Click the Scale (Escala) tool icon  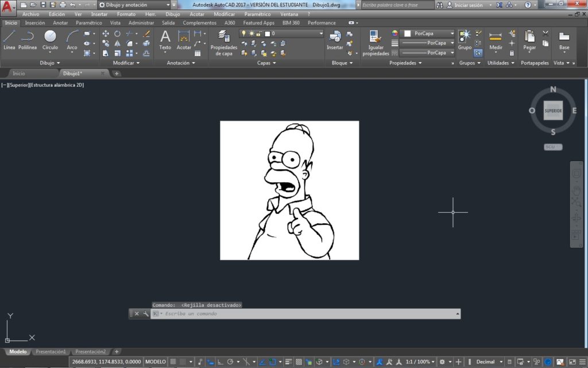pos(117,53)
